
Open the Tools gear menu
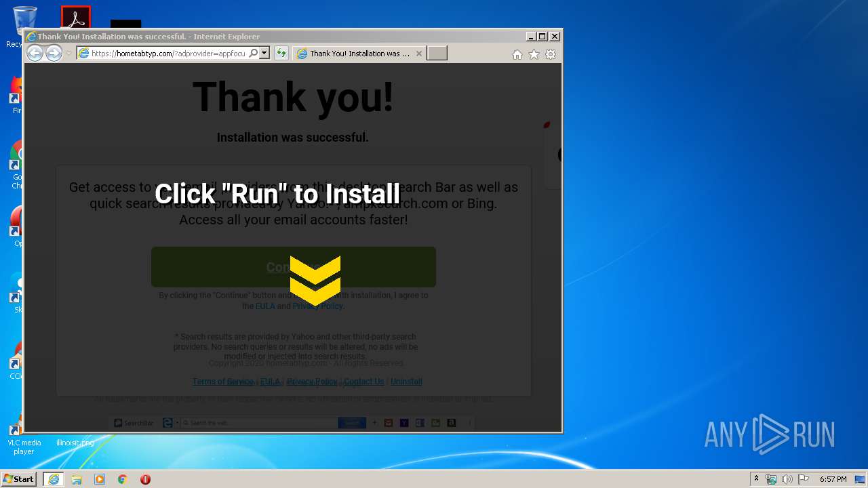pyautogui.click(x=551, y=54)
